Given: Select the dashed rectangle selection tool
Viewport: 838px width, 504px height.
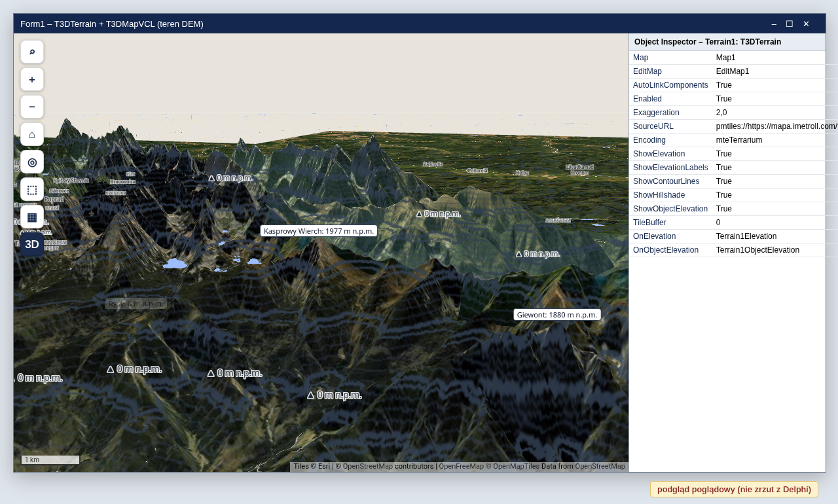Looking at the screenshot, I should [x=32, y=189].
